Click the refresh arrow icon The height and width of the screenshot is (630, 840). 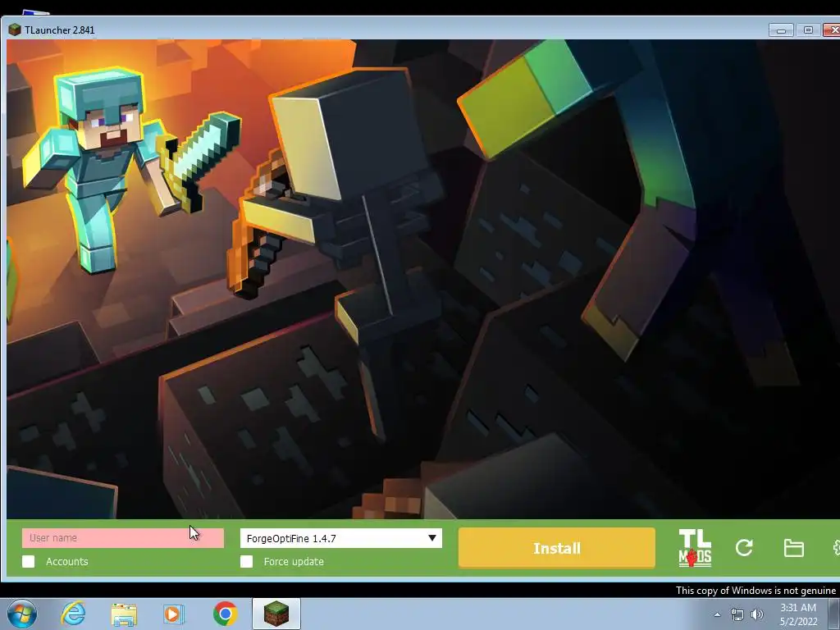point(744,547)
